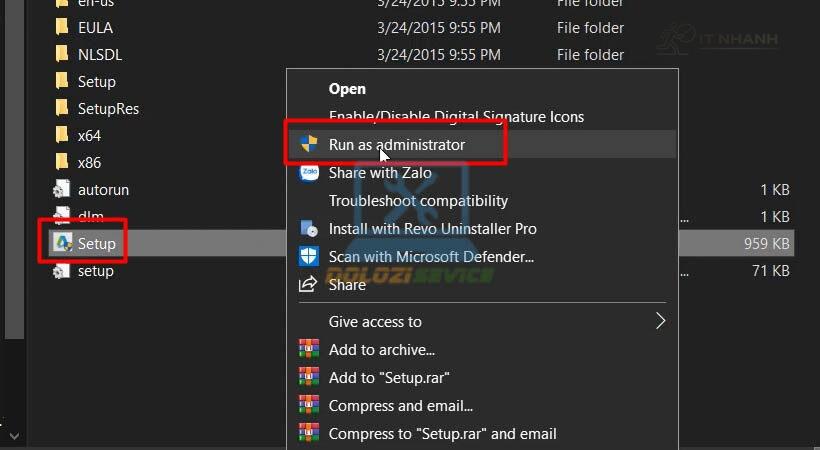Select Enable/Disable Digital Signature Icons
This screenshot has height=450, width=820.
tap(456, 117)
